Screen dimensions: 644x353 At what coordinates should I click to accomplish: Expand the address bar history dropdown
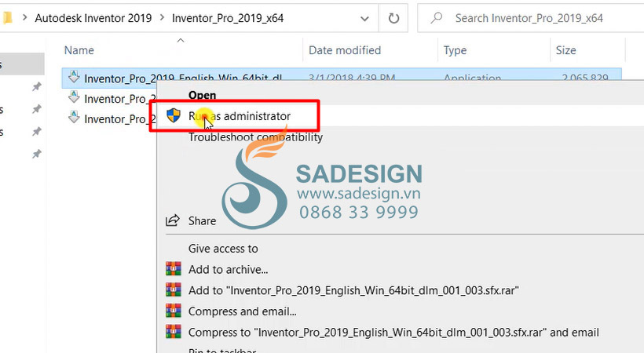[364, 19]
